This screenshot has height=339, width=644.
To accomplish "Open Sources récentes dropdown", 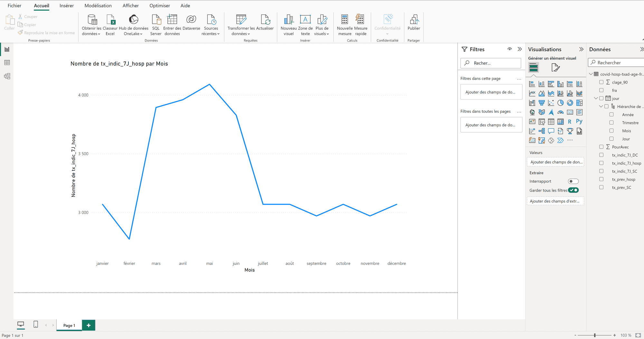I will coord(211,25).
